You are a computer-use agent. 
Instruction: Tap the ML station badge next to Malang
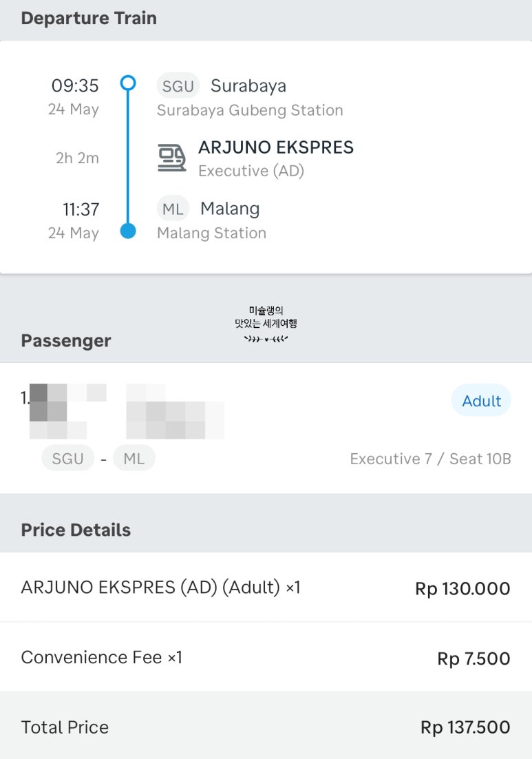click(x=173, y=209)
